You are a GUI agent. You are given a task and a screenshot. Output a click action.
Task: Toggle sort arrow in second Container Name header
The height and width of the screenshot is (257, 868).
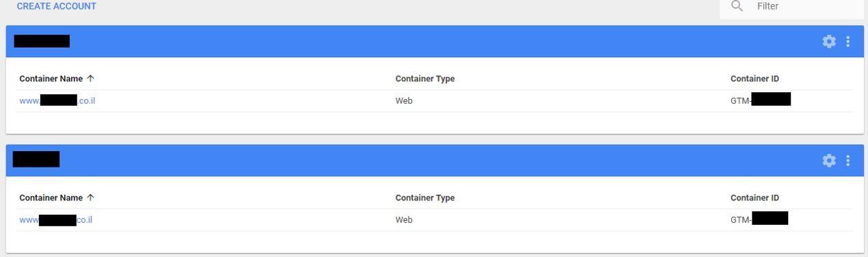(91, 198)
